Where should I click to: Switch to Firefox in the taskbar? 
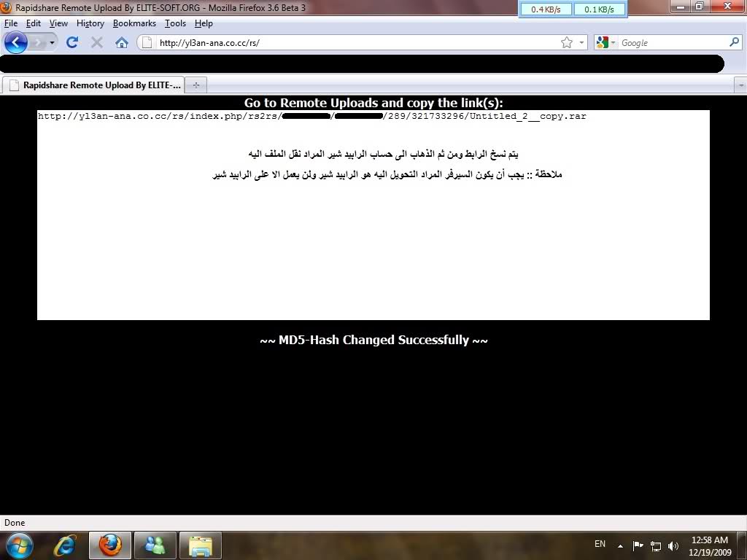[x=110, y=545]
